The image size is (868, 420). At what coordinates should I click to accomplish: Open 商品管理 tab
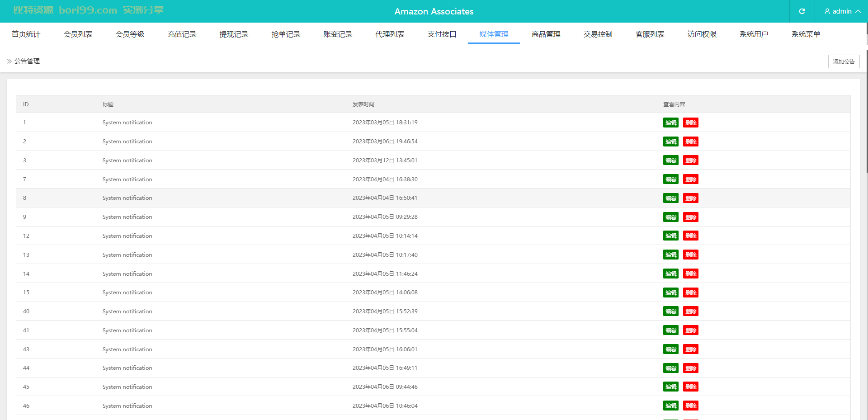[x=546, y=34]
